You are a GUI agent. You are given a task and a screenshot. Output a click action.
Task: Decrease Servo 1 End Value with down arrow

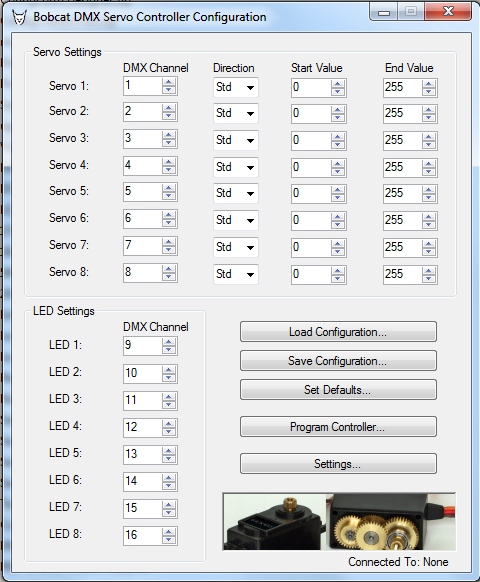(x=429, y=92)
